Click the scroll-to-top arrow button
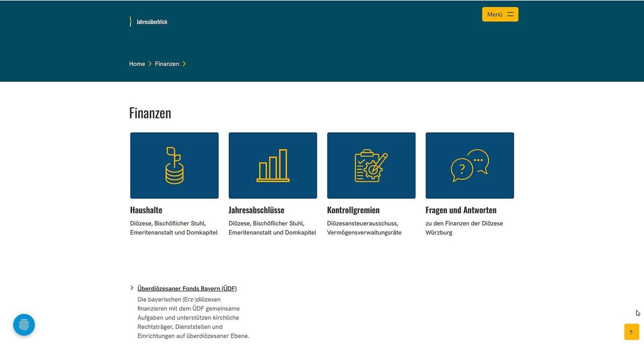644x349 pixels. [631, 332]
